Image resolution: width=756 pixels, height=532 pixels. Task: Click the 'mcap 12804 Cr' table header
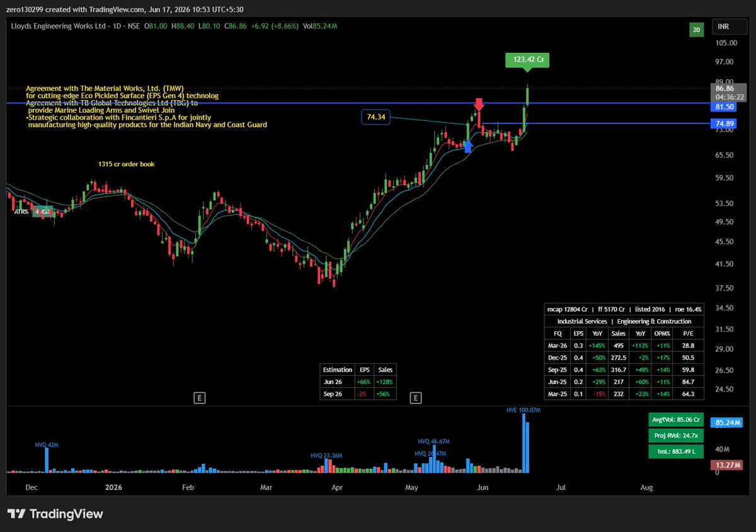click(x=567, y=309)
